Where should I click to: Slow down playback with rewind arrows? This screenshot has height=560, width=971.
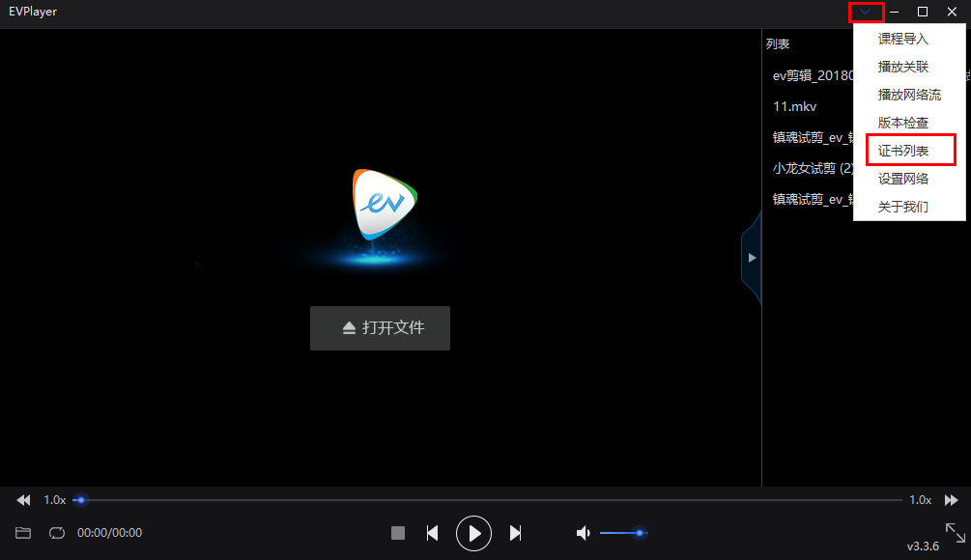pyautogui.click(x=24, y=500)
